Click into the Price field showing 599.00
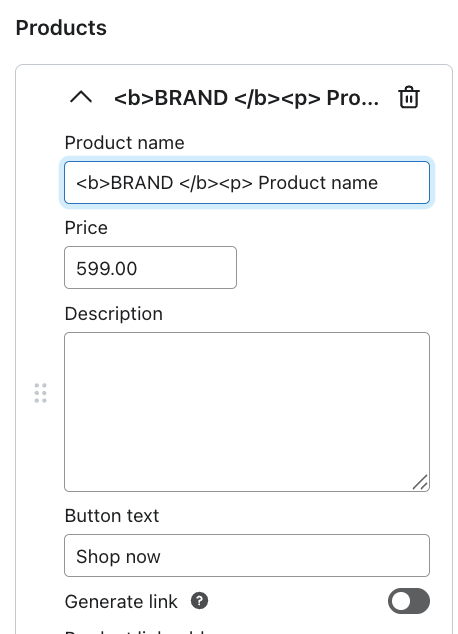This screenshot has height=634, width=458. [x=150, y=268]
